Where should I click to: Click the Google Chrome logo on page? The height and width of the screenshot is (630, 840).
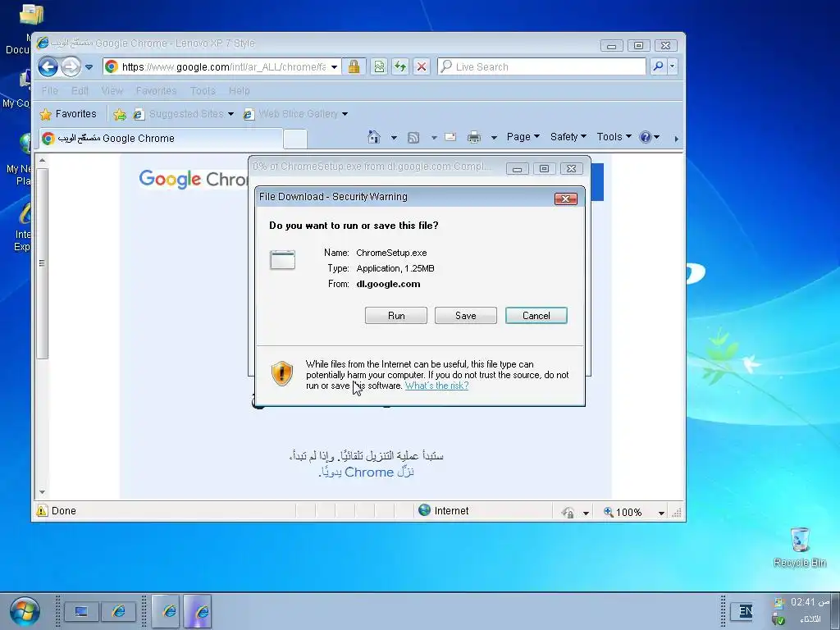194,179
